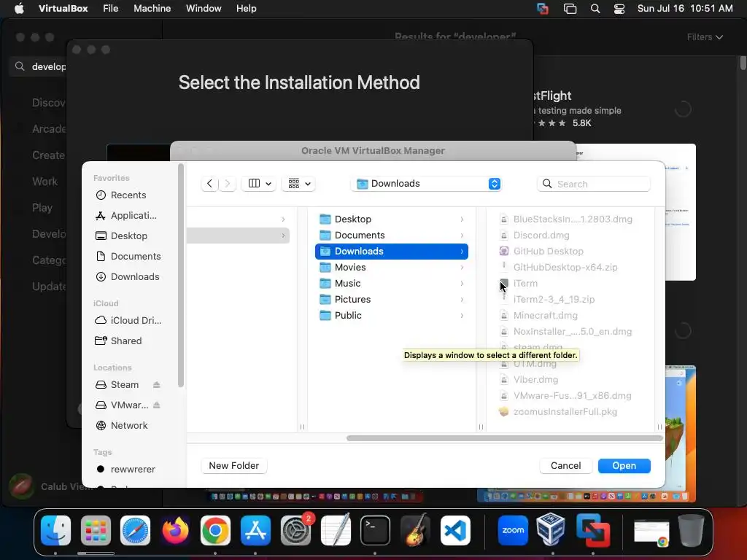Click the New Folder button
747x560 pixels.
[234, 466]
